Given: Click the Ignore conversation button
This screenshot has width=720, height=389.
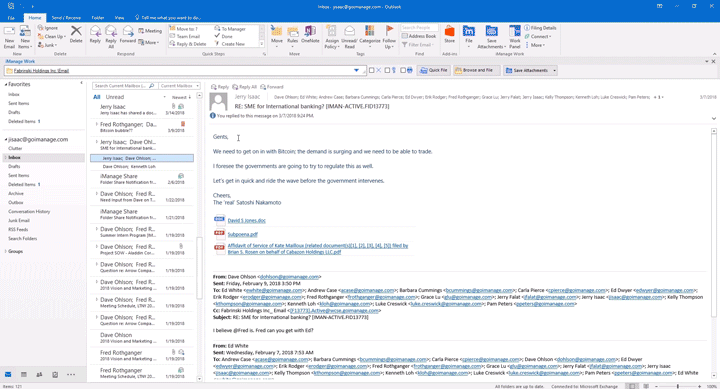Looking at the screenshot, I should click(48, 28).
